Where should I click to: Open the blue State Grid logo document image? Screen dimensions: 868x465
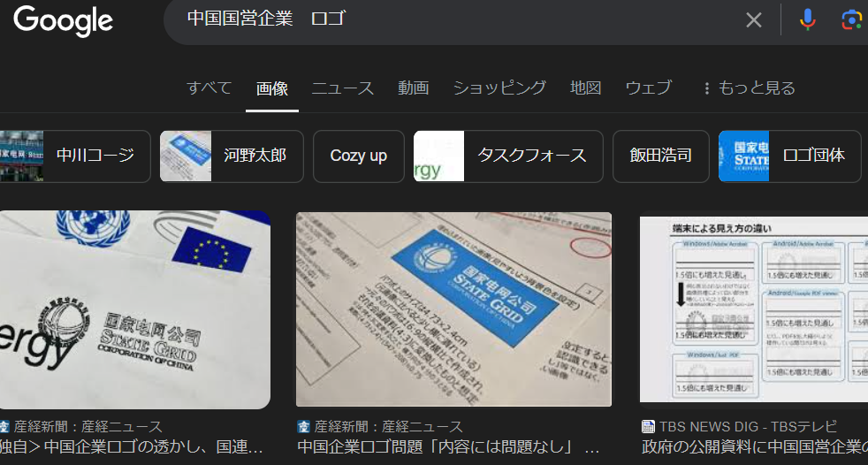(x=454, y=309)
